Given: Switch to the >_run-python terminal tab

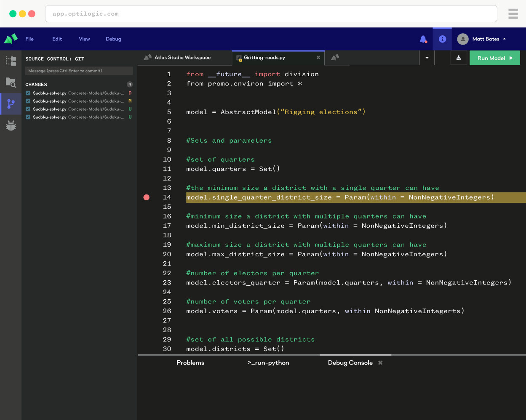Looking at the screenshot, I should point(268,363).
